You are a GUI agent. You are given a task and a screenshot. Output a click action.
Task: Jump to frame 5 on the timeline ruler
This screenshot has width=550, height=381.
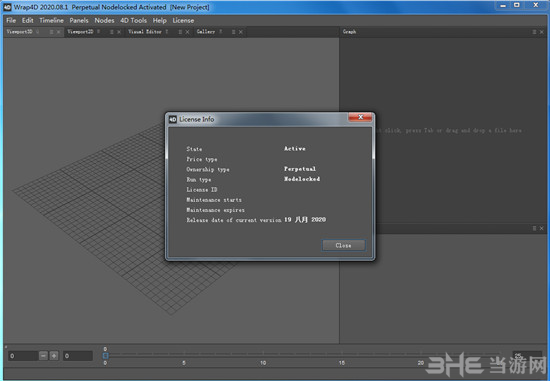tap(184, 363)
